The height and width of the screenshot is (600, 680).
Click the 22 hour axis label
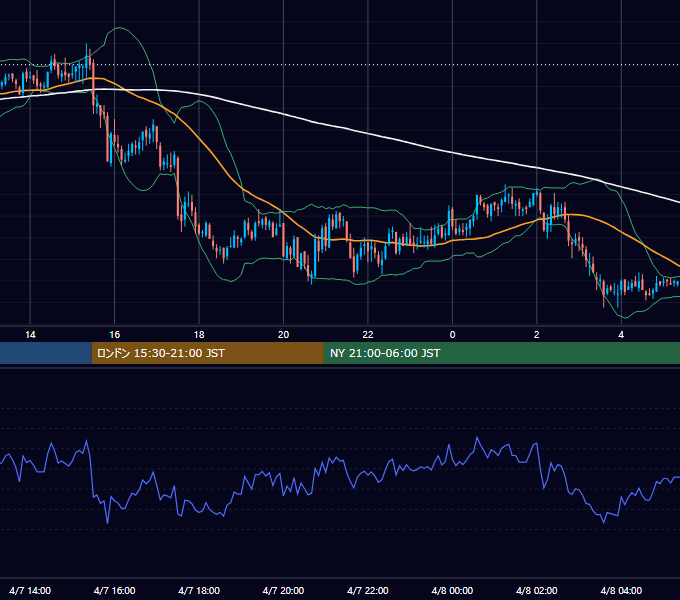[x=368, y=335]
